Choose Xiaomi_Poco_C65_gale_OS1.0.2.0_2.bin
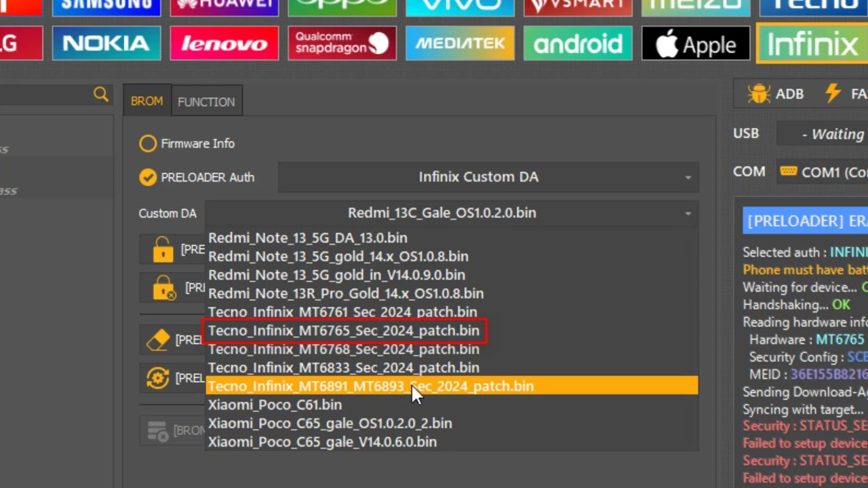 pyautogui.click(x=452, y=423)
